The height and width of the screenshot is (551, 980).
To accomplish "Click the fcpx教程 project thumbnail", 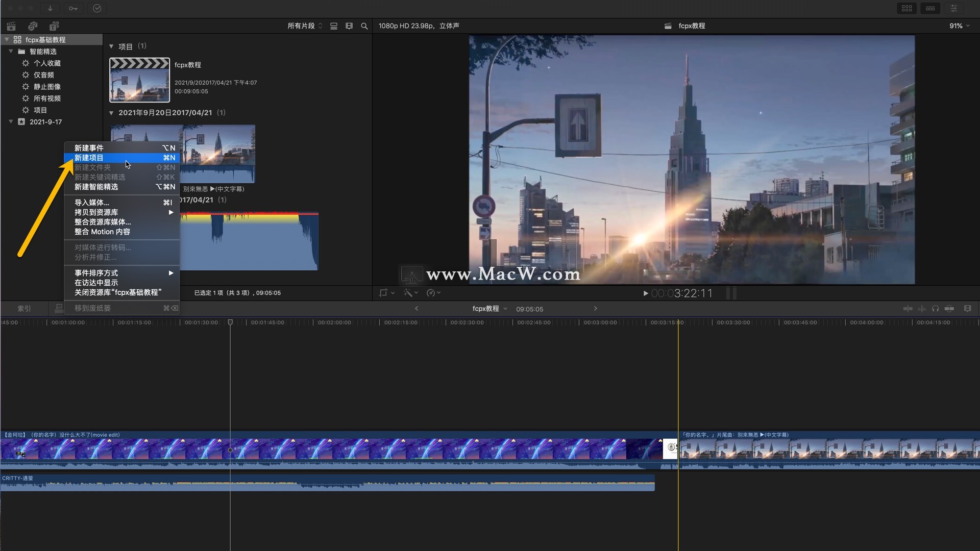I will tap(139, 80).
